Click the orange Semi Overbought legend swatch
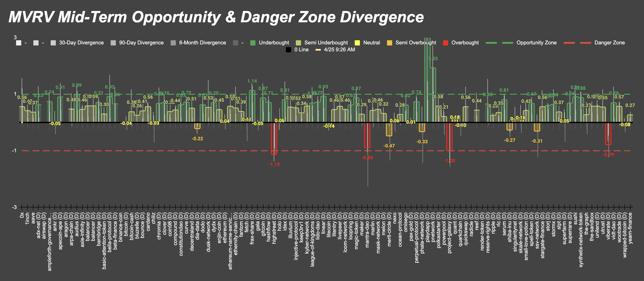644x281 pixels. point(389,43)
